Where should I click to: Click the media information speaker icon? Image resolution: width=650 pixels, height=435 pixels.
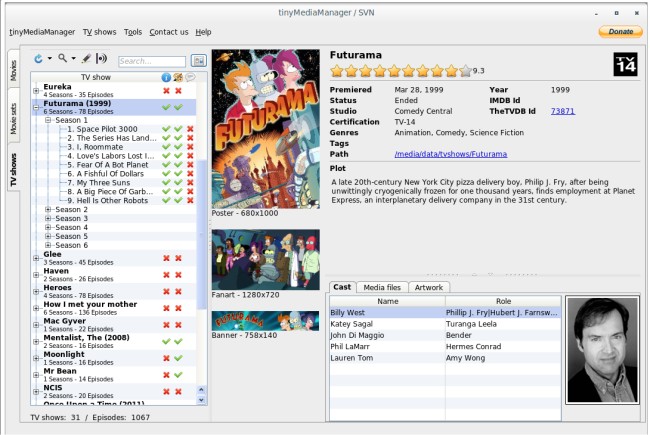(102, 59)
